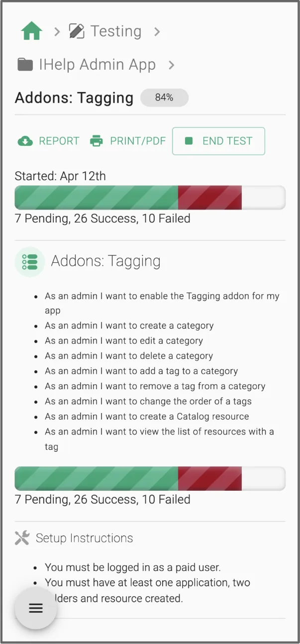Screen dimensions: 300x644
Task: Click the printer icon for Print/PDF
Action: coord(97,141)
